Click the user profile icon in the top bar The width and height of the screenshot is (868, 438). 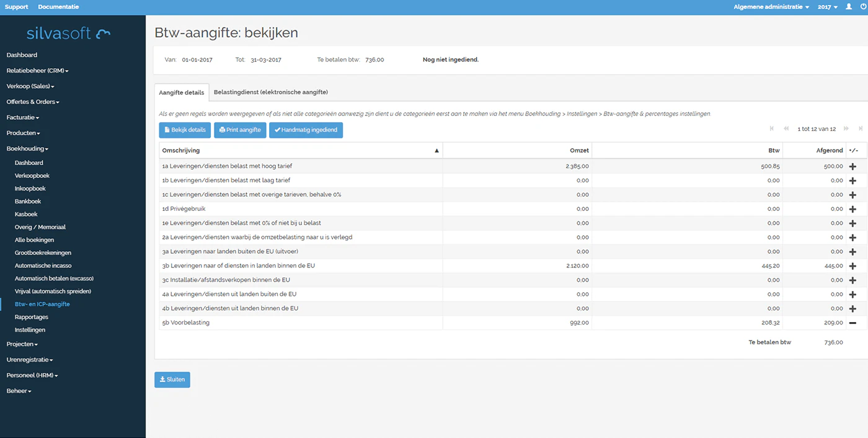(849, 7)
